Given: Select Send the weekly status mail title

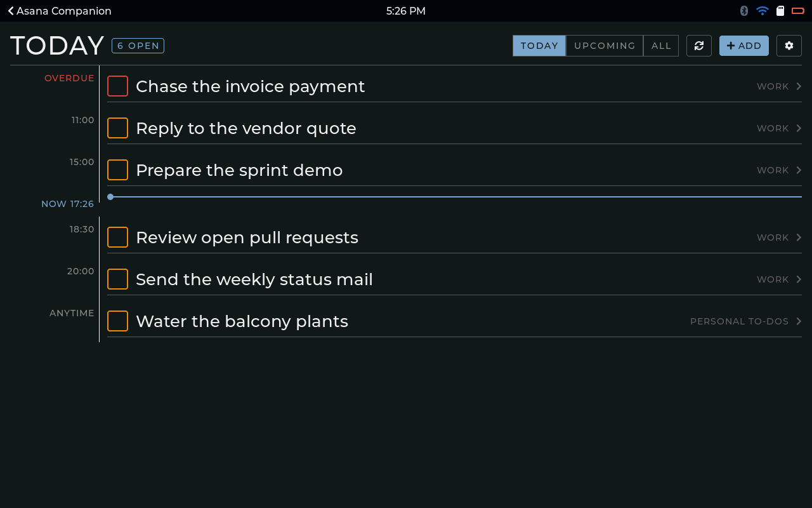Looking at the screenshot, I should click(x=254, y=279).
